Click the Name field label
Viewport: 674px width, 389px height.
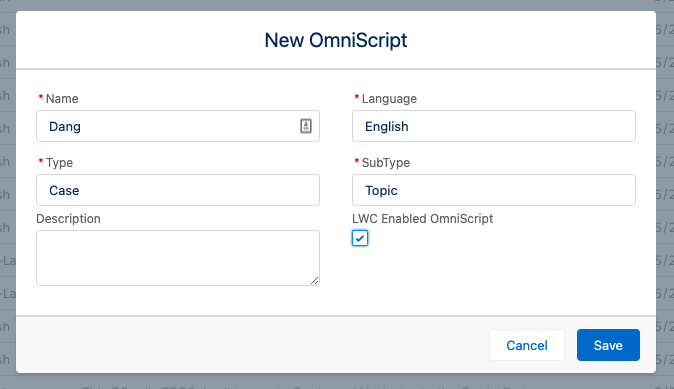click(62, 98)
